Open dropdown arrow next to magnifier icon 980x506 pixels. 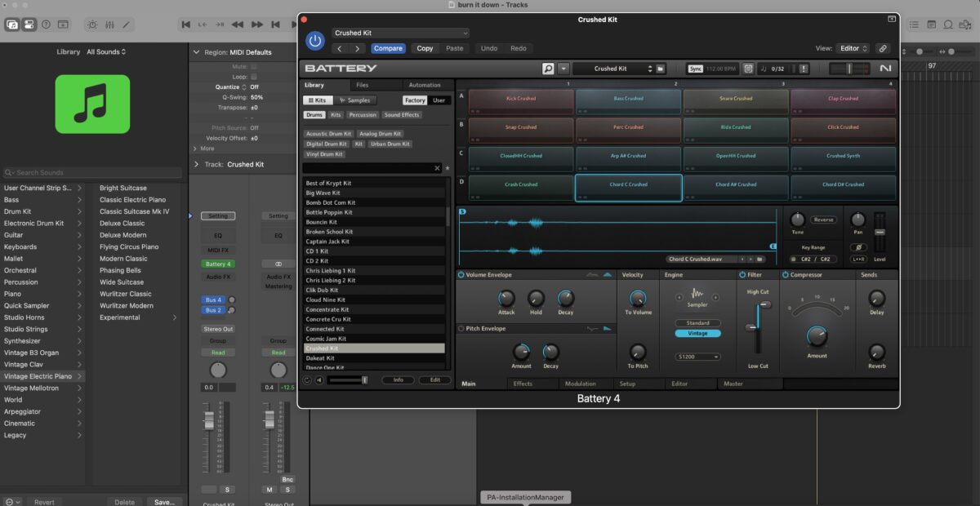(x=563, y=69)
